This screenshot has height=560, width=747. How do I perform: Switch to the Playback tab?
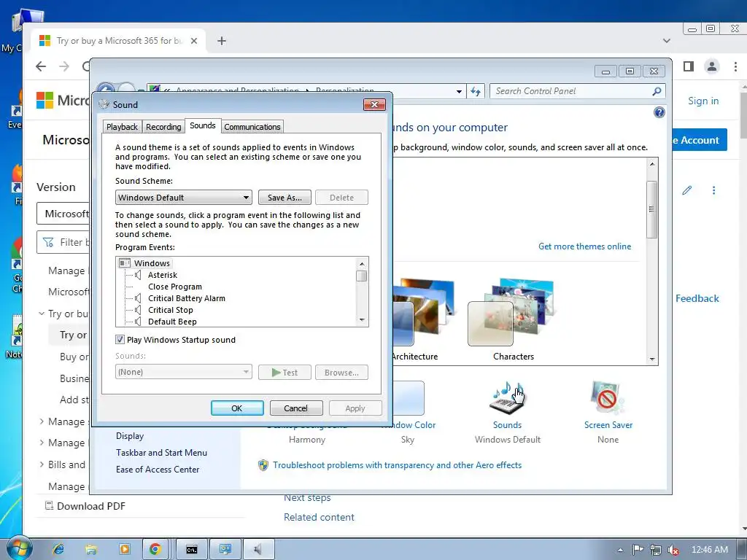[x=122, y=127]
